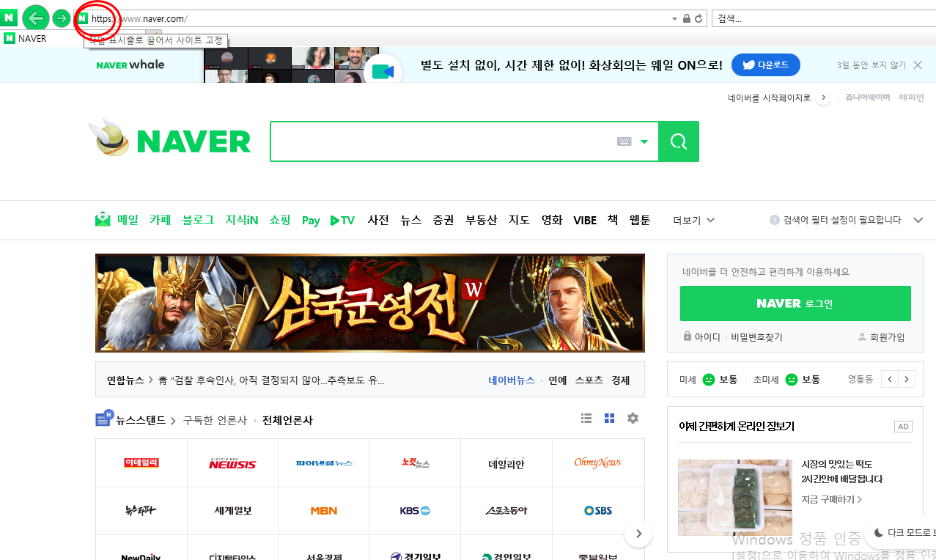Open the 연합뉴스 headline link
This screenshot has height=560, width=936.
coord(271,380)
